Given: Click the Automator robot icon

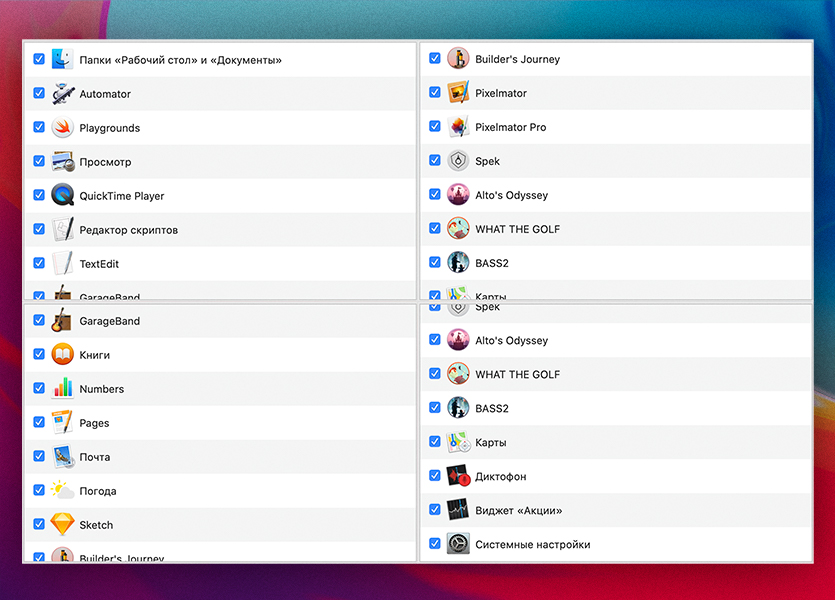Looking at the screenshot, I should [x=63, y=94].
